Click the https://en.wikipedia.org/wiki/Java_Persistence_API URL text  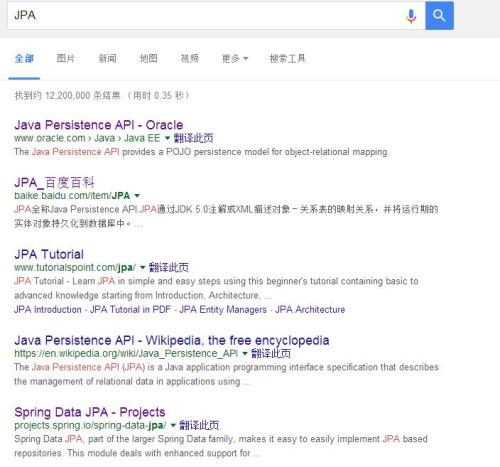click(126, 353)
